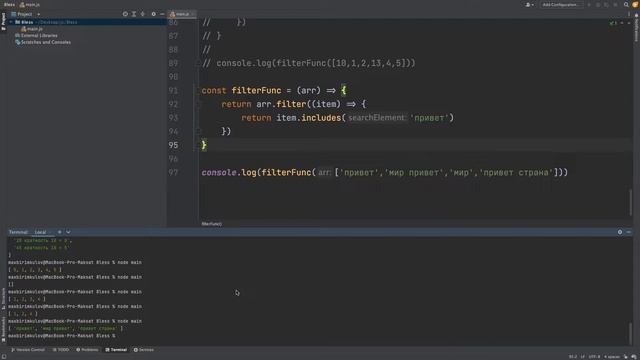Select External Libraries node
Viewport: 640px width, 360px height.
pos(36,36)
